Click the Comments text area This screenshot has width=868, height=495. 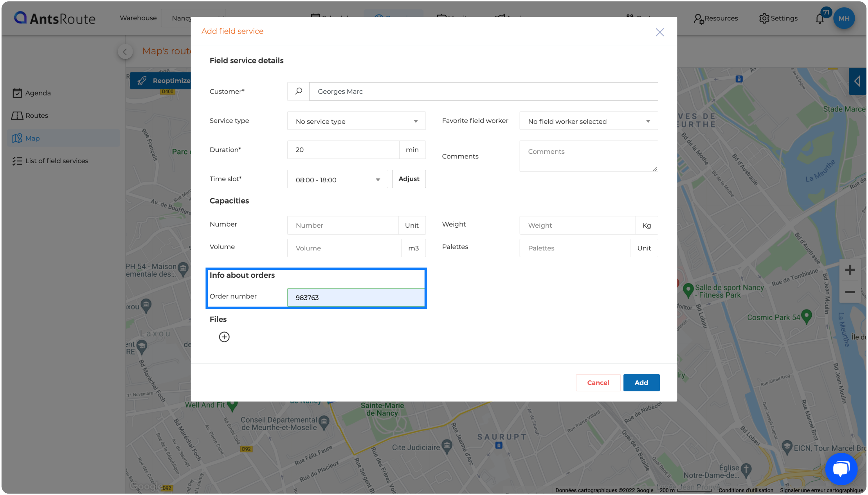click(589, 156)
